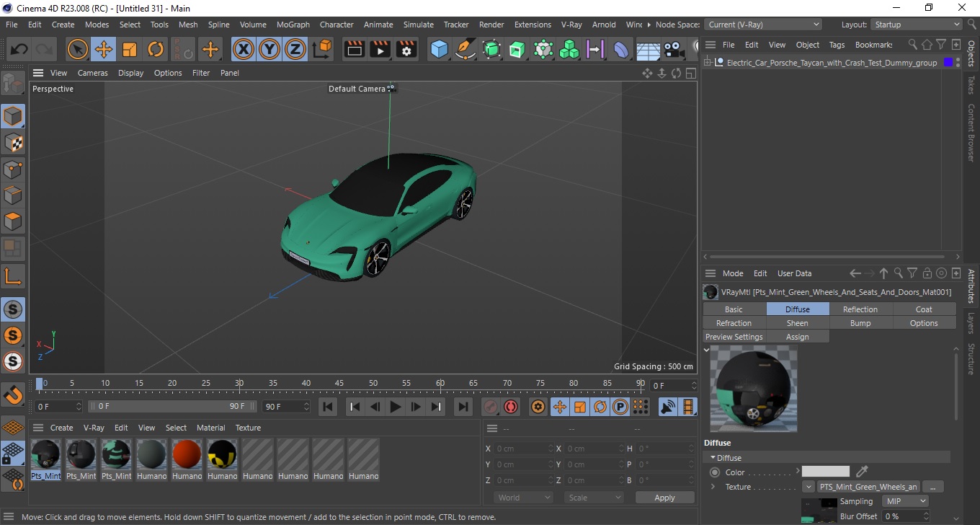Image resolution: width=980 pixels, height=525 pixels.
Task: Expand the Texture parameter arrow
Action: pos(713,487)
